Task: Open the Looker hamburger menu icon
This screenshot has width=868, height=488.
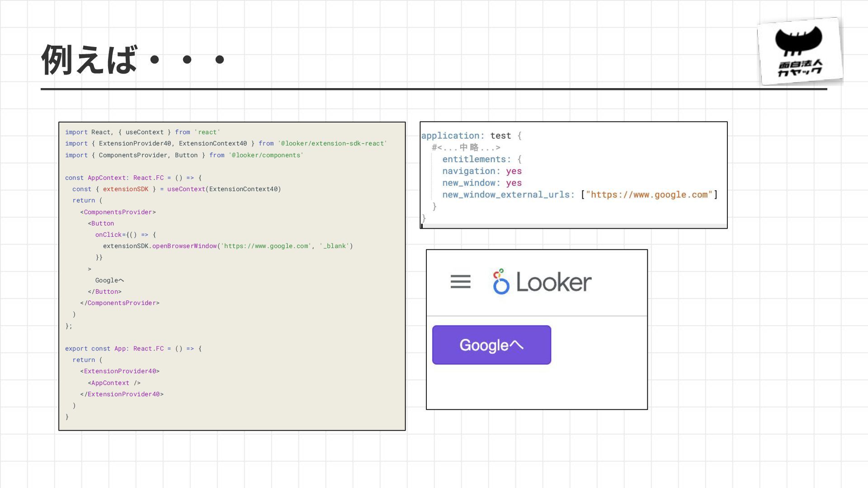Action: pos(460,282)
